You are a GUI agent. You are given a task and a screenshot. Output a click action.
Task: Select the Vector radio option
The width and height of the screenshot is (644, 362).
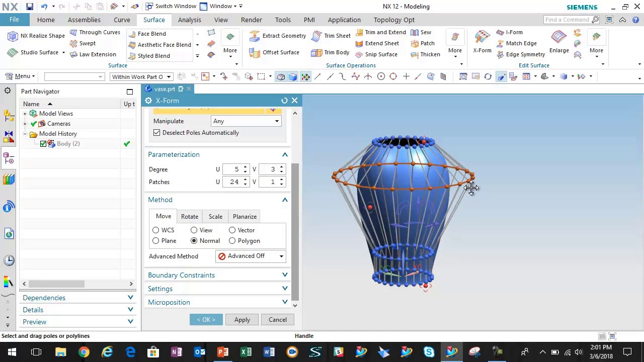coord(232,230)
